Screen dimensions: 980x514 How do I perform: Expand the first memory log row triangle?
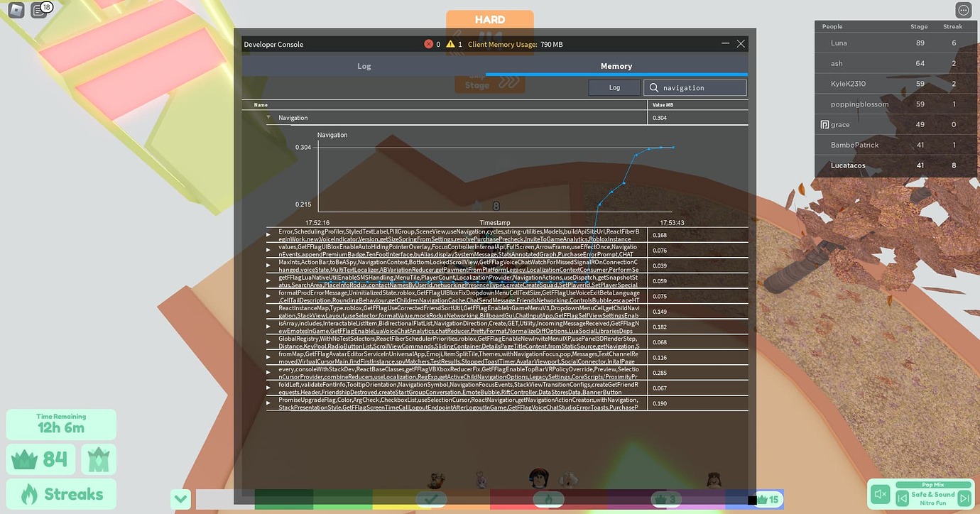268,234
